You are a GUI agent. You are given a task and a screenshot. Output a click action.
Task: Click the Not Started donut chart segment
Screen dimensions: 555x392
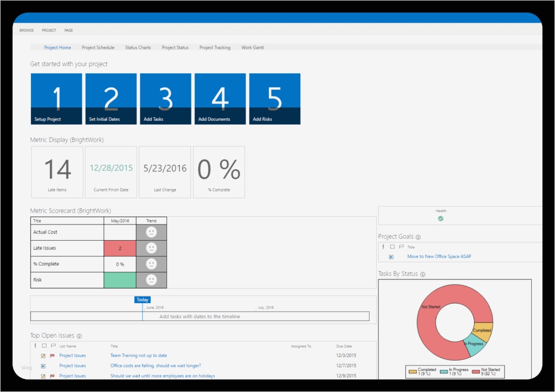[430, 306]
